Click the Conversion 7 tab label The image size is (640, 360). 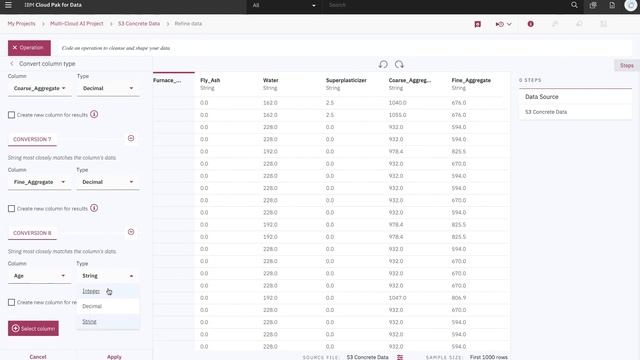(32, 139)
